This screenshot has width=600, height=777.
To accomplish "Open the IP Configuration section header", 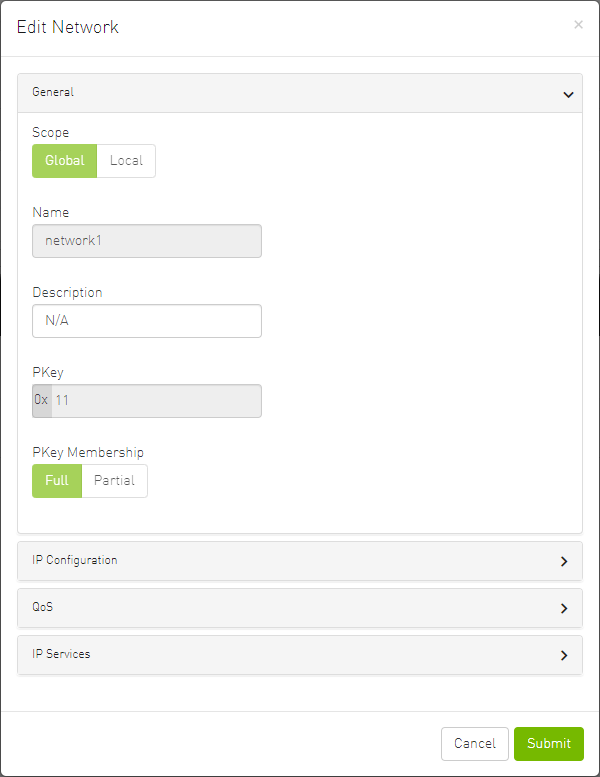I will click(75, 560).
